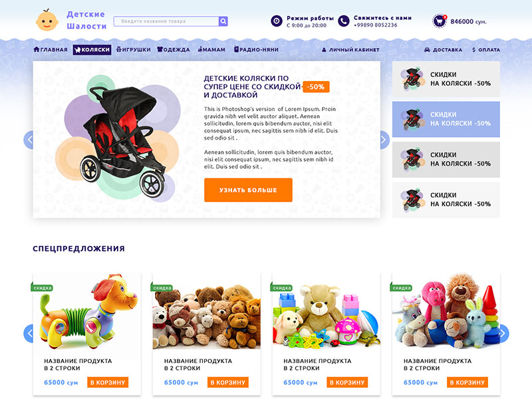Add the toy dog product to cart
The image size is (532, 399).
[x=108, y=382]
